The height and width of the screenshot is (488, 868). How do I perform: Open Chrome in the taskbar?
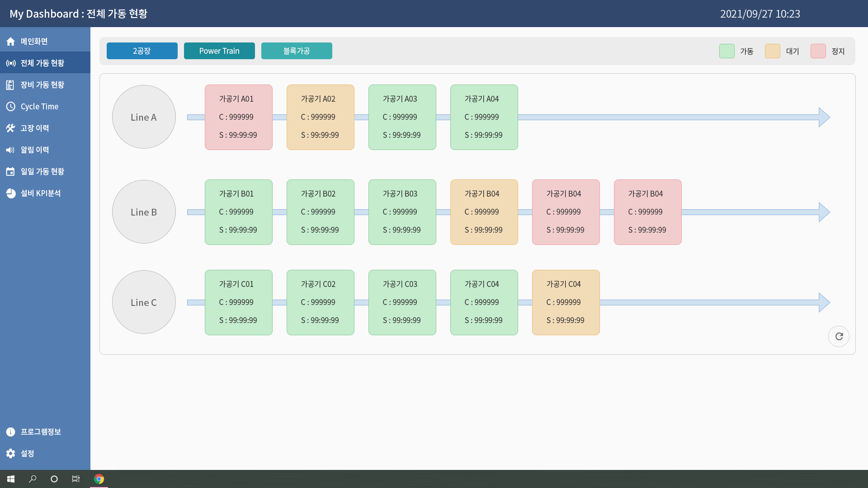pyautogui.click(x=99, y=479)
